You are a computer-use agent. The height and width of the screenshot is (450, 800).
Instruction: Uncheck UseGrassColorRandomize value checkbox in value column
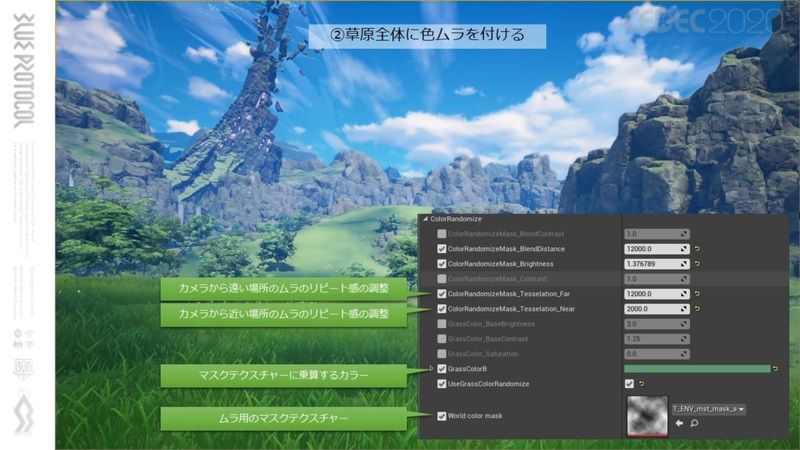629,384
